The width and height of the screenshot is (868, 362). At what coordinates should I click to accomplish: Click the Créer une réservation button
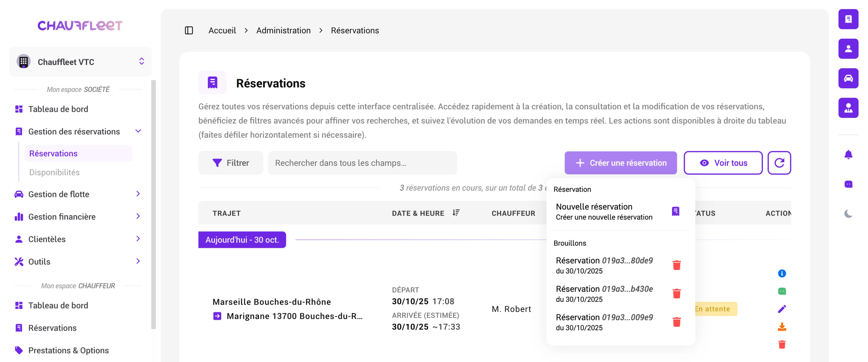coord(620,163)
